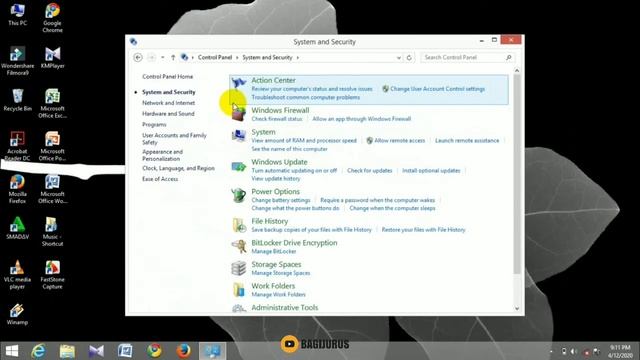
Task: Launch Internet Explorer from taskbar
Action: point(38,351)
